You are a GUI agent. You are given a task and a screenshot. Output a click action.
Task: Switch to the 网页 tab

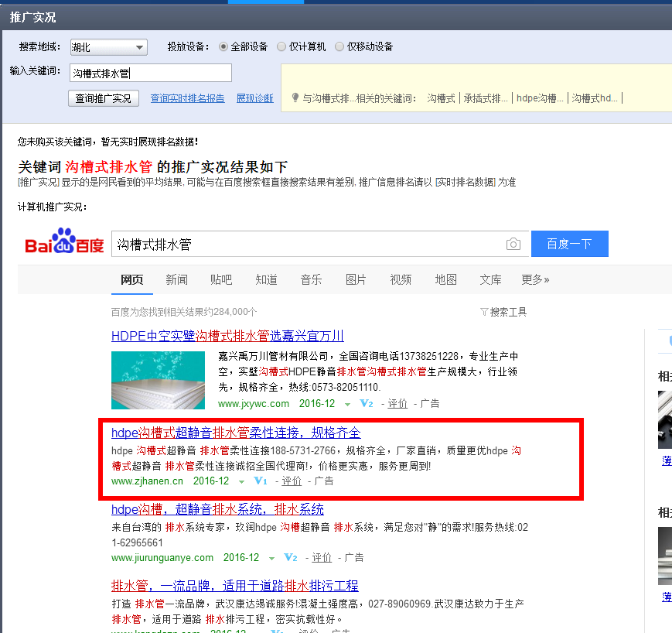[132, 279]
